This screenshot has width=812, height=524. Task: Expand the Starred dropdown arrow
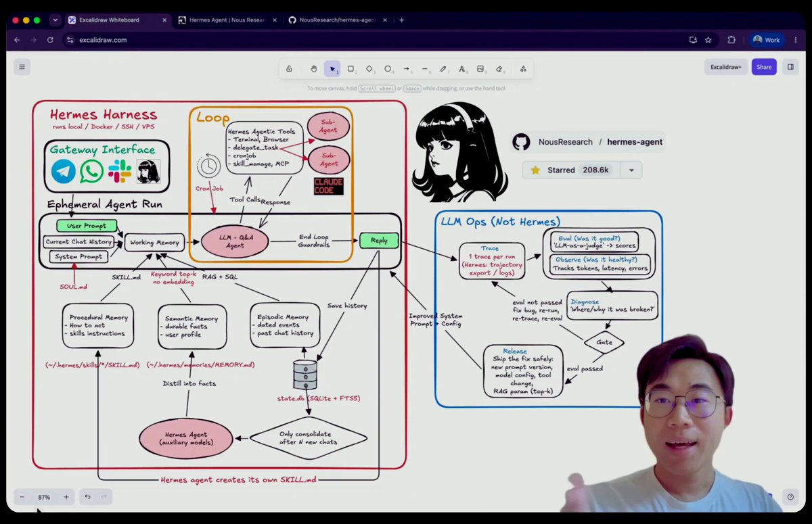tap(631, 170)
